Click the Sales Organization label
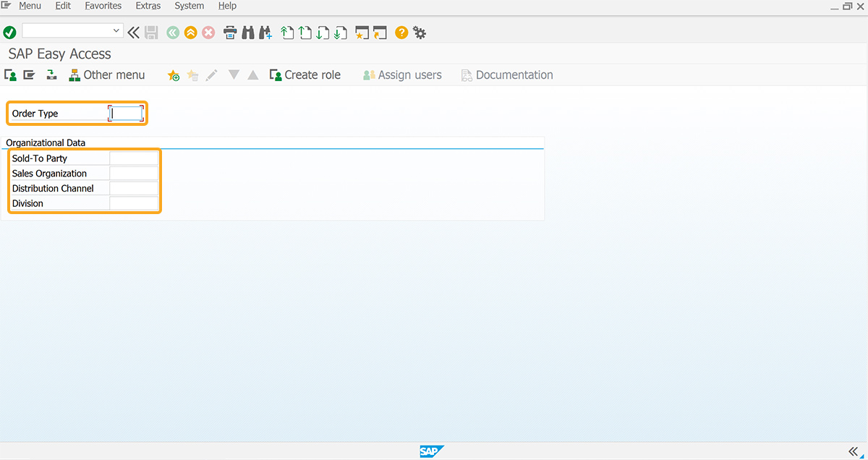Image resolution: width=868 pixels, height=460 pixels. [49, 174]
